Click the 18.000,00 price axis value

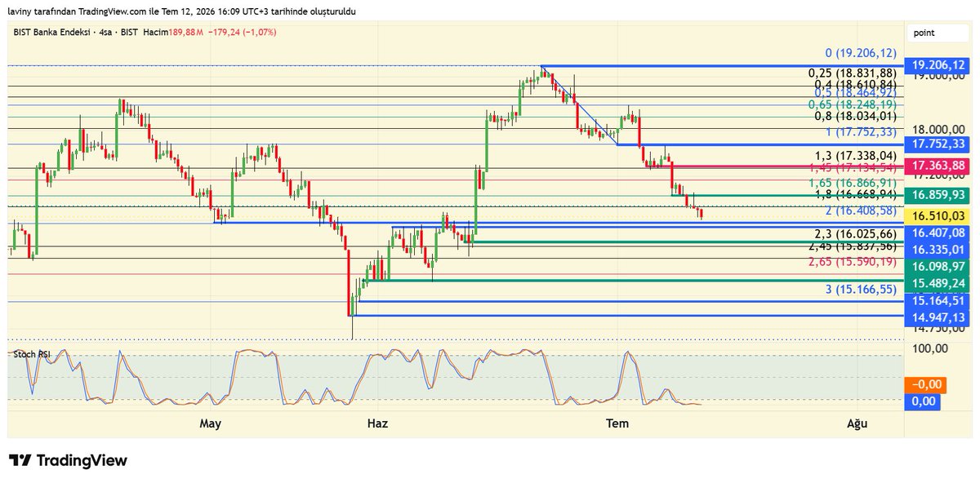(x=938, y=129)
